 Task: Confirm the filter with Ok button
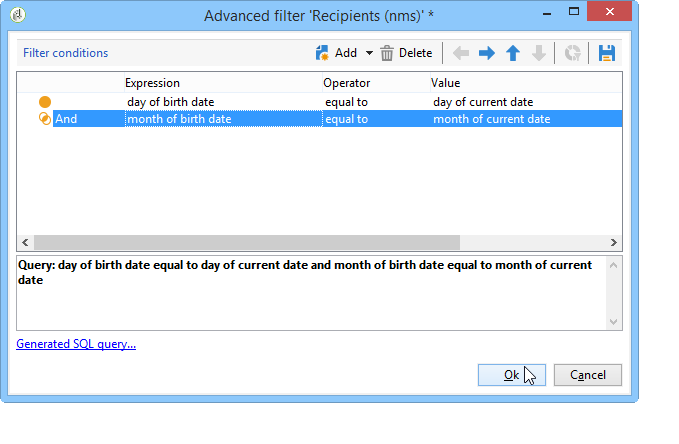(x=511, y=375)
